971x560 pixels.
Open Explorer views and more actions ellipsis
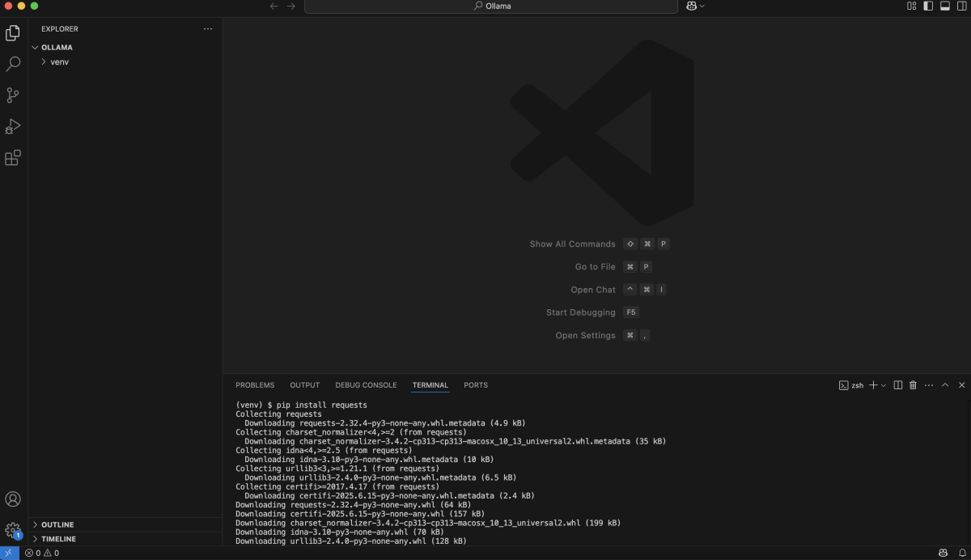pos(208,29)
